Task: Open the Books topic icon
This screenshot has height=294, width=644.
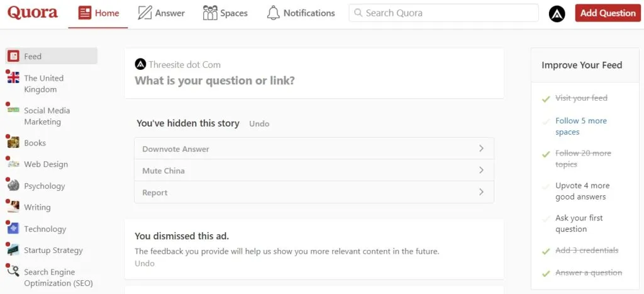Action: tap(13, 143)
